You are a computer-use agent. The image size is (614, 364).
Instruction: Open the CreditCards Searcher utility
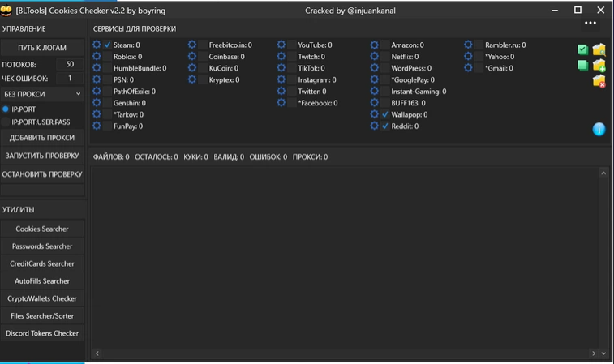point(42,263)
